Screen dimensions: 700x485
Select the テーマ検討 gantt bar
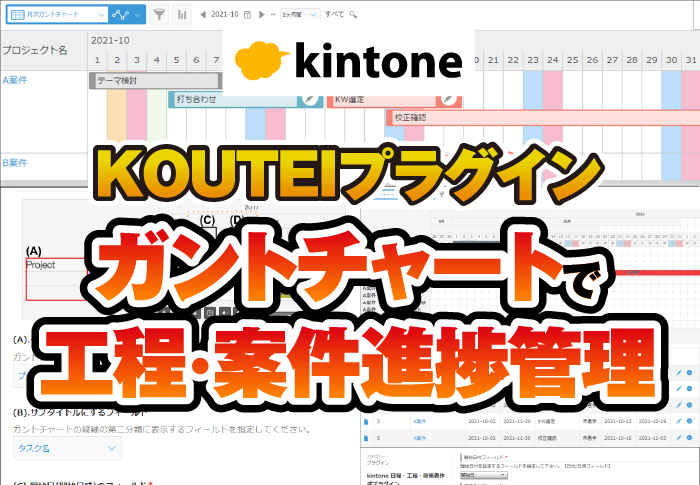pos(155,81)
